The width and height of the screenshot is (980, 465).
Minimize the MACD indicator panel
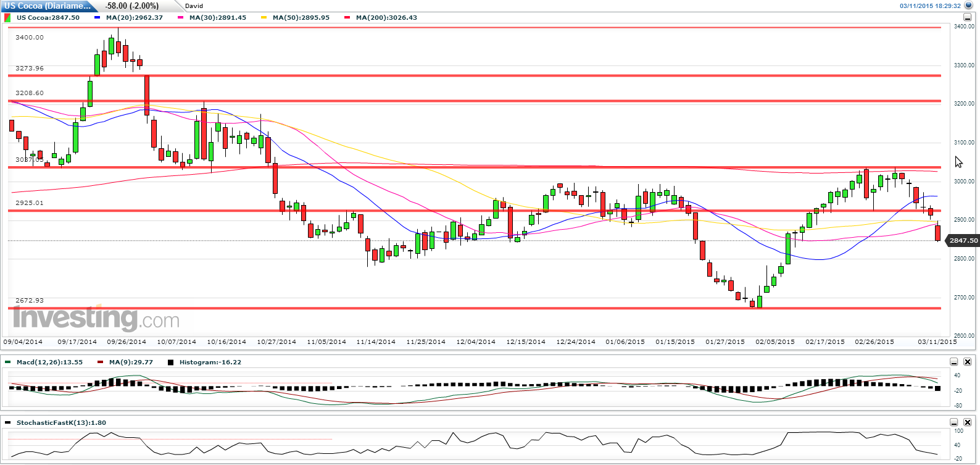pyautogui.click(x=954, y=362)
